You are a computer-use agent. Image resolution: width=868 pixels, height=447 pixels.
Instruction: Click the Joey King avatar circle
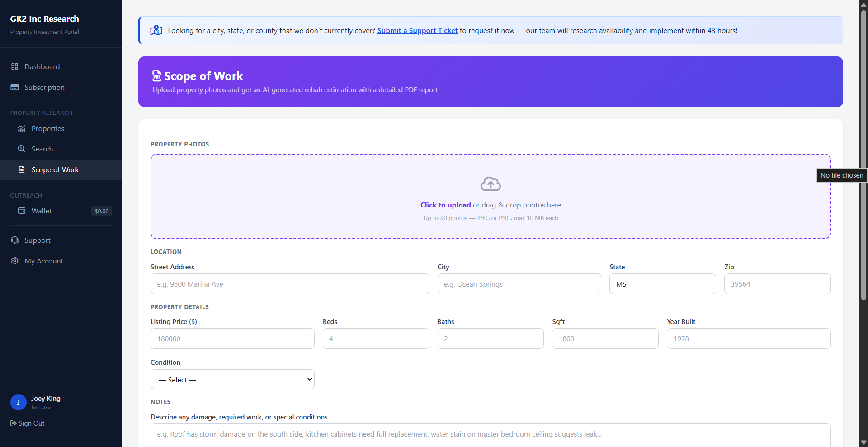pos(18,402)
